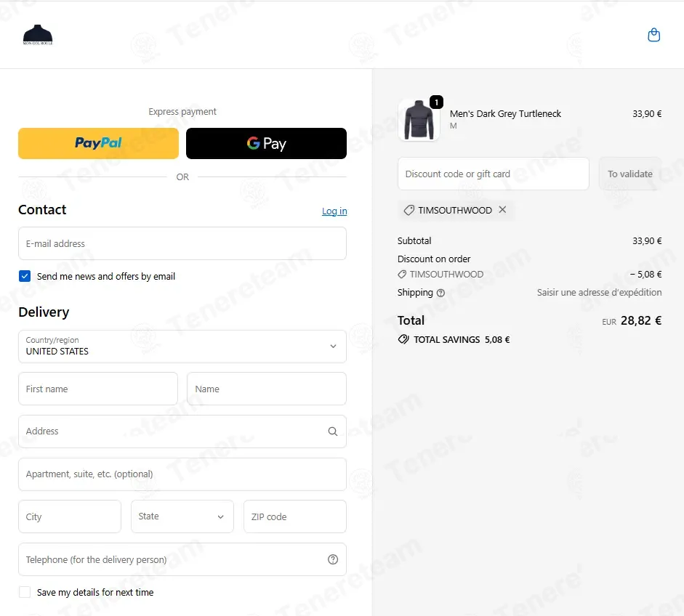Viewport: 684px width, 616px height.
Task: Click the turtleneck product thumbnail
Action: tap(419, 120)
